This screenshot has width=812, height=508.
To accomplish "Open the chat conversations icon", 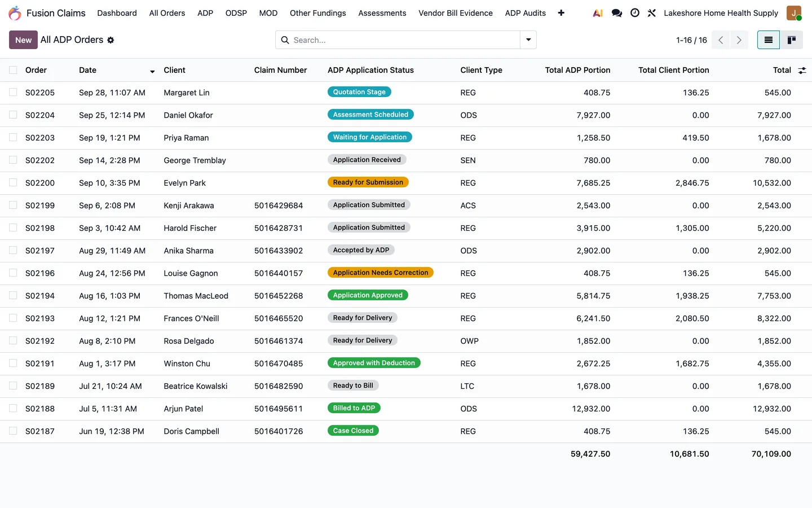I will [x=617, y=13].
